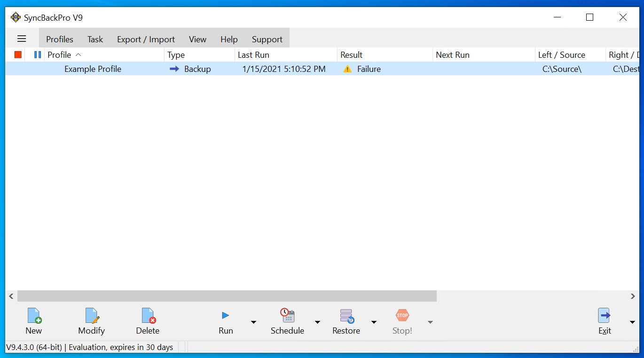Minimize the SyncBackPro window
The width and height of the screenshot is (644, 358).
(557, 17)
